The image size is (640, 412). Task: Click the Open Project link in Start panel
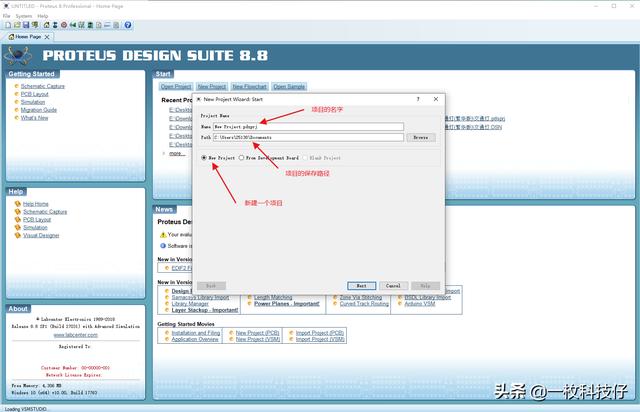(x=176, y=87)
